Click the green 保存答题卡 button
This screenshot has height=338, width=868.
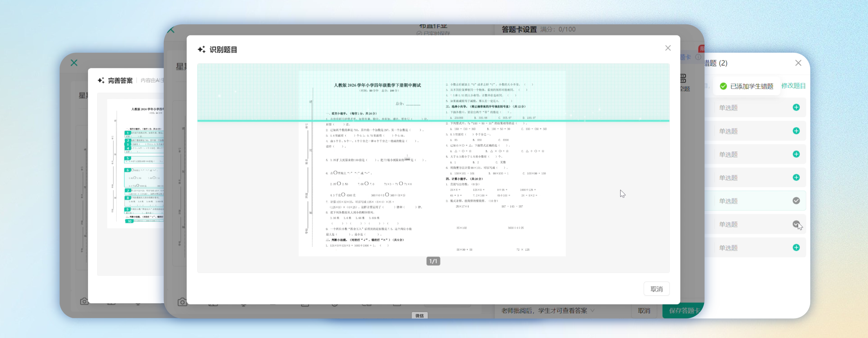click(x=683, y=311)
